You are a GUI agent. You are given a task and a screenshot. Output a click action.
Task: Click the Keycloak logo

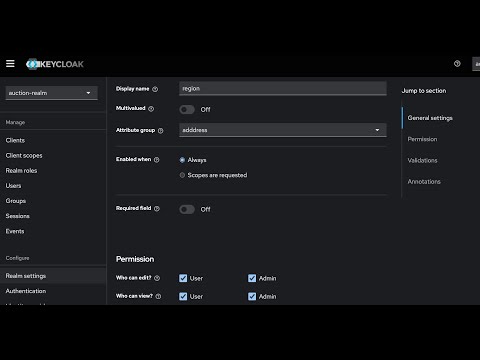[x=55, y=64]
